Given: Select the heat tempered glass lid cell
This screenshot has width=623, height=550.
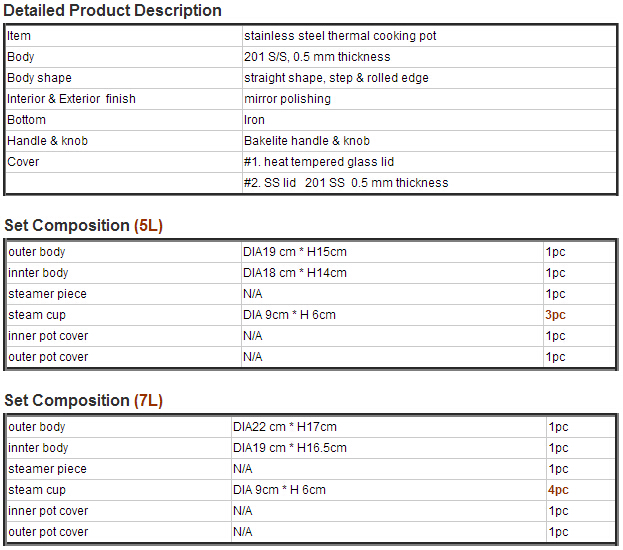Looking at the screenshot, I should [429, 162].
